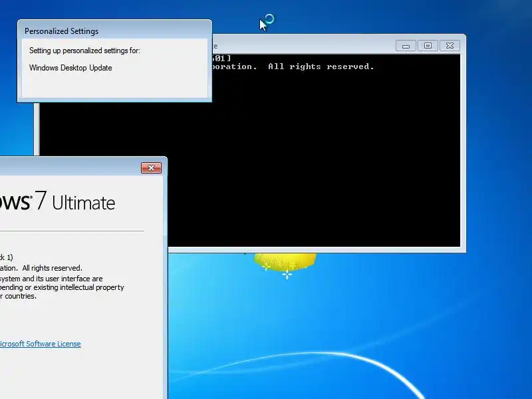Image resolution: width=532 pixels, height=399 pixels.
Task: Click the '7 Ultimate' heading text
Action: pyautogui.click(x=74, y=201)
